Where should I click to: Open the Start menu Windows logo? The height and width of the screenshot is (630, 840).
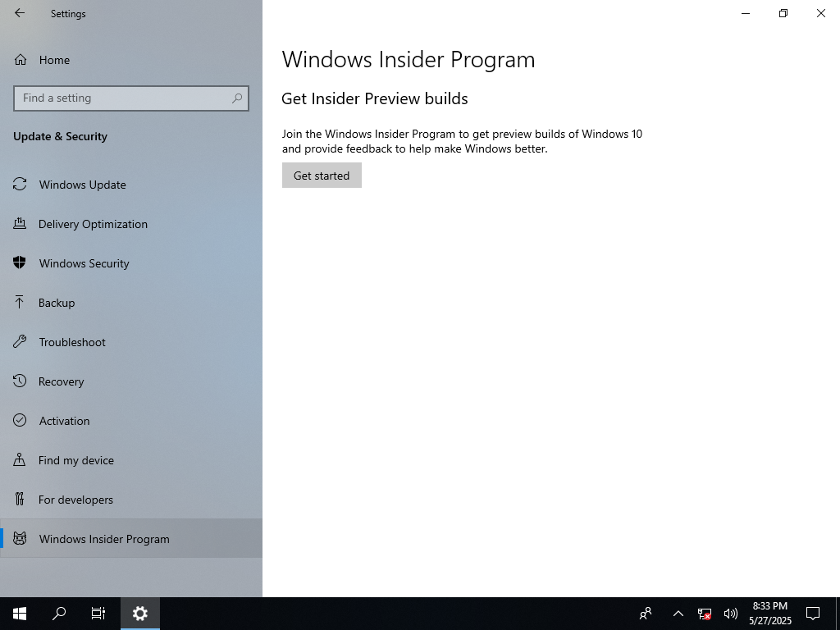[20, 614]
